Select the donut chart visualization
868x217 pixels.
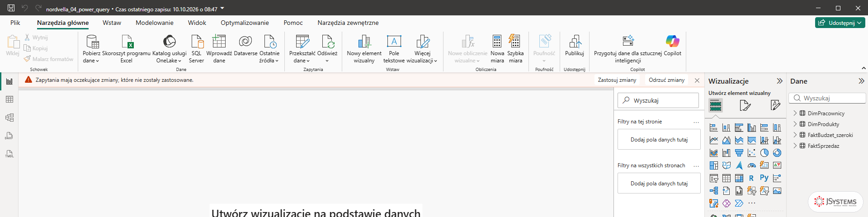click(x=777, y=153)
